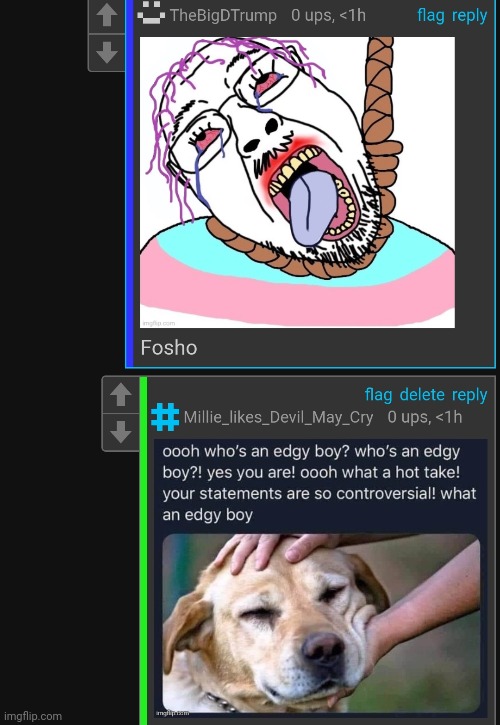Open the drawn cartoon image in first comment
Screen dimensions: 500x725
(x=297, y=183)
